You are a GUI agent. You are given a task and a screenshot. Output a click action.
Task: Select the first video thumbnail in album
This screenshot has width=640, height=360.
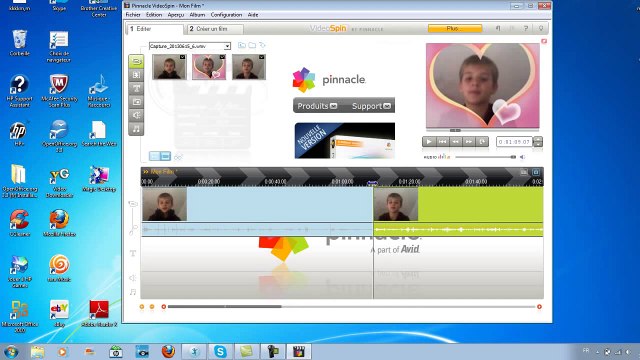coord(169,67)
